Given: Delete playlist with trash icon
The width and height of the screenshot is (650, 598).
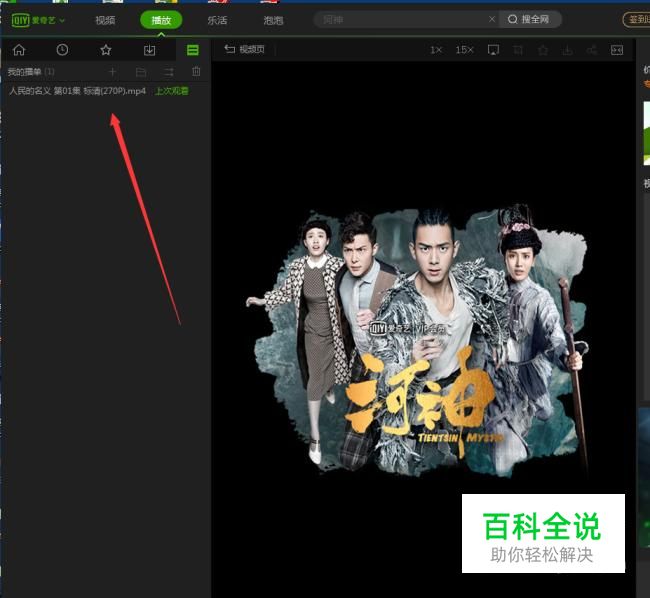Looking at the screenshot, I should [x=196, y=72].
